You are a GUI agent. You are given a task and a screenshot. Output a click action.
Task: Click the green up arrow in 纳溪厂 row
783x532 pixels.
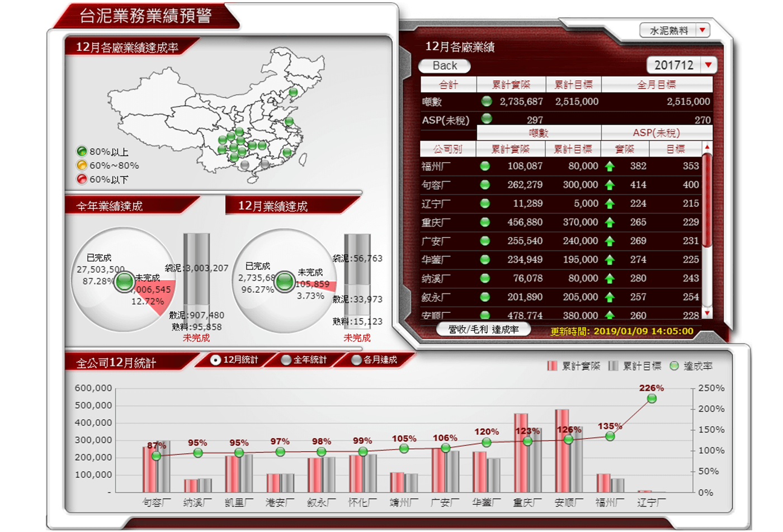point(610,279)
